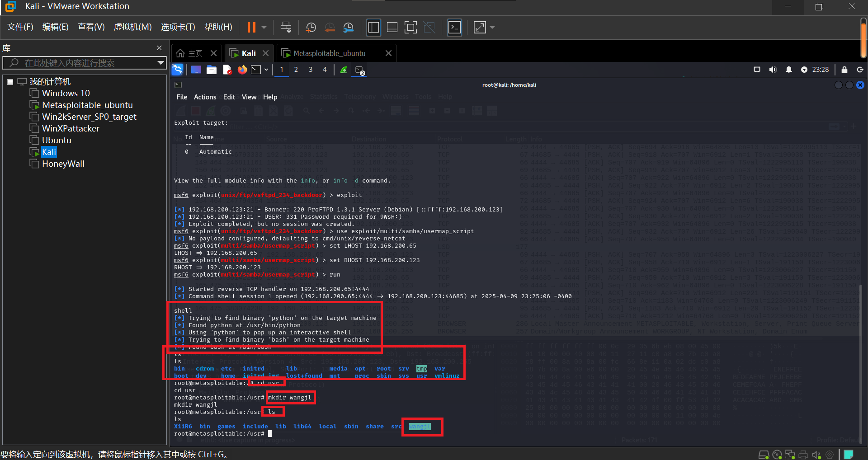Screen dimensions: 868x460
Task: Open the library search dropdown arrow
Action: pyautogui.click(x=160, y=63)
